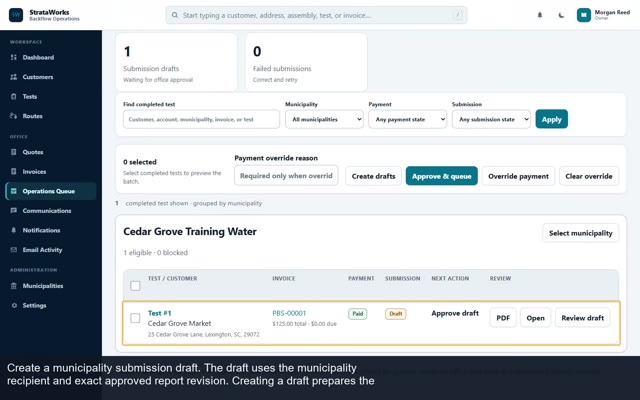The image size is (640, 400).
Task: Click the search magnifier icon
Action: pyautogui.click(x=175, y=15)
